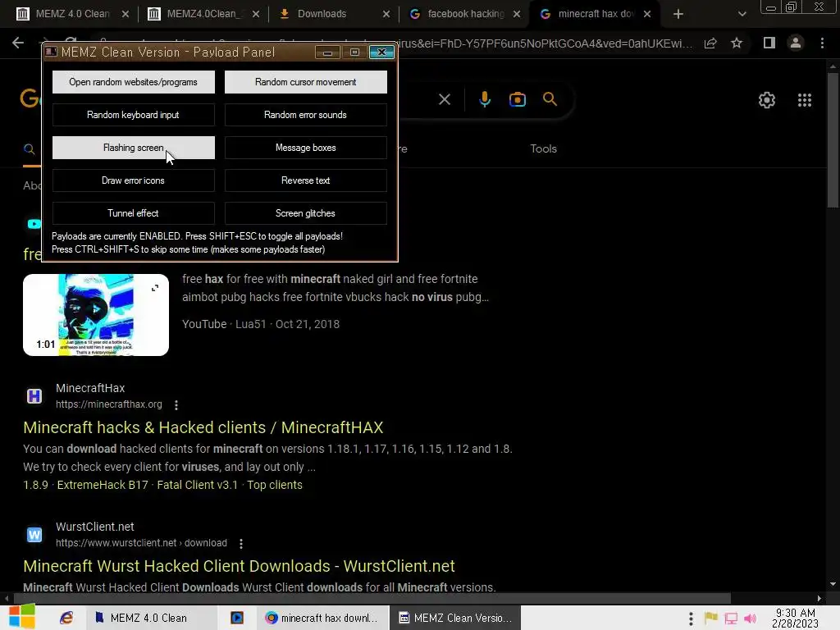Open Chrome three-dot menu

click(x=822, y=43)
